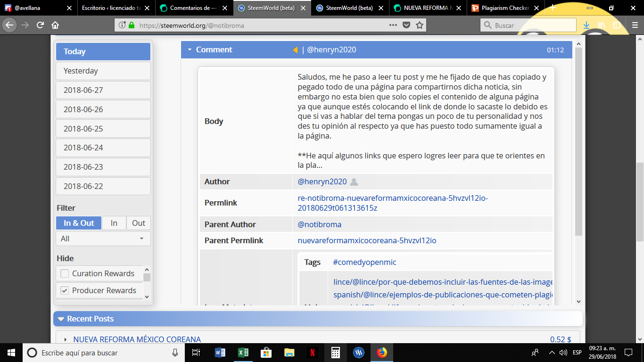Click the Hide list up arrow
This screenshot has height=362, width=644.
[147, 269]
